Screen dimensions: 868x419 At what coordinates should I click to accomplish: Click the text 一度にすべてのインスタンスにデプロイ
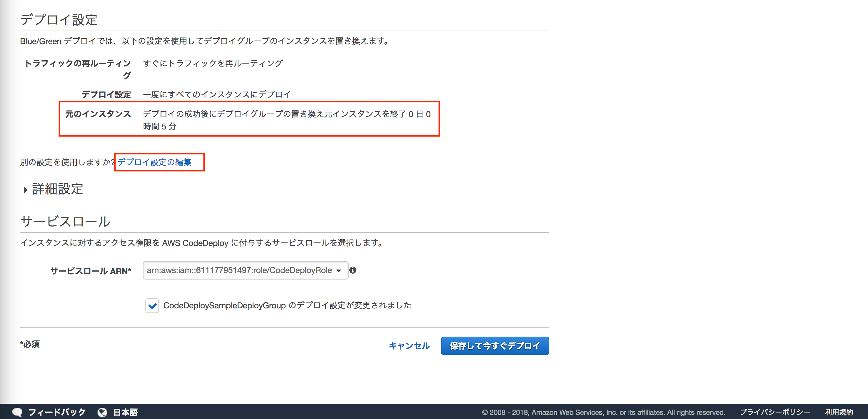coord(217,95)
